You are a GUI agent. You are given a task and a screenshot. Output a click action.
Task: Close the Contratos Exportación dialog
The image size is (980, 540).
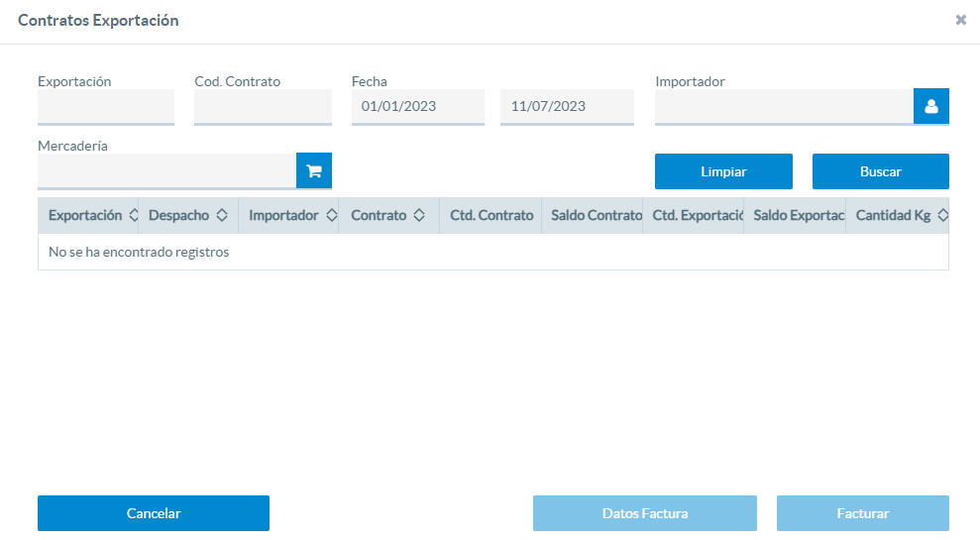point(960,20)
